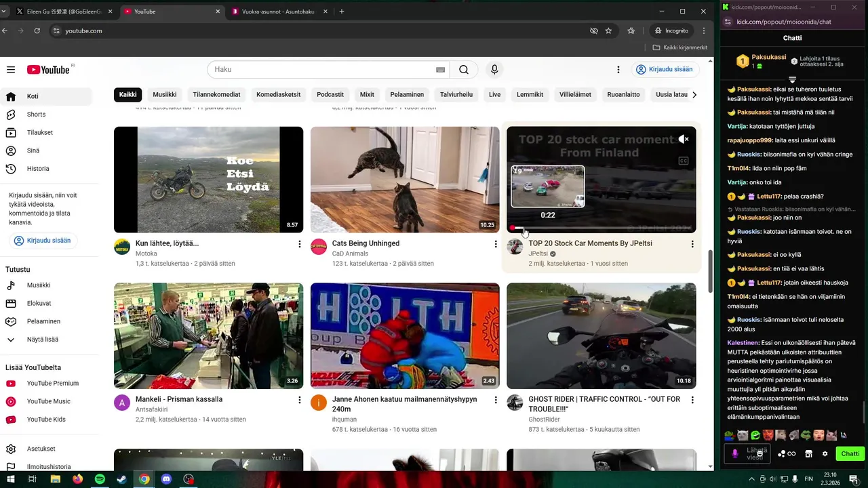Open Pelaaminen in the sidebar

click(46, 321)
